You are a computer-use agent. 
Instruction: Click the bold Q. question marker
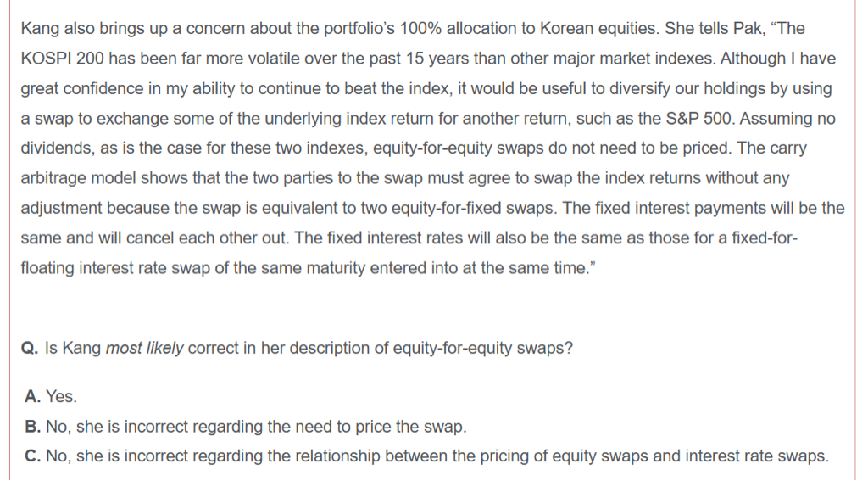(31, 349)
